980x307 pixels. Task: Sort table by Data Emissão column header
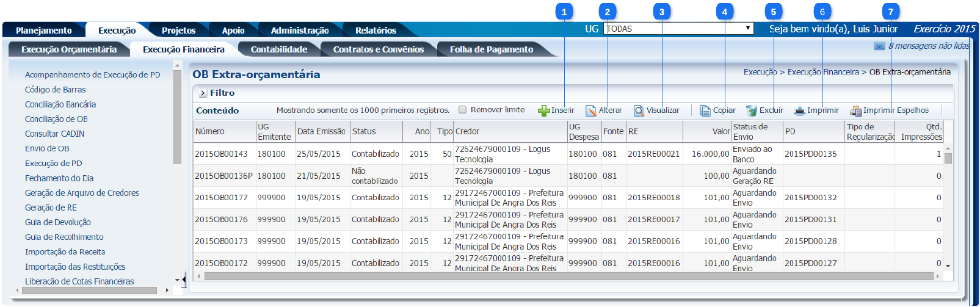pyautogui.click(x=321, y=131)
